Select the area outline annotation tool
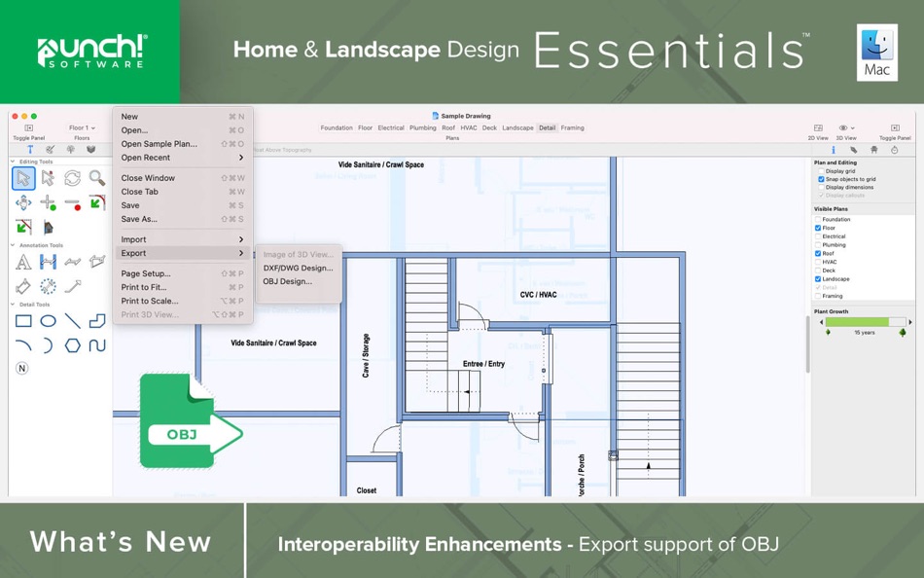The image size is (924, 578). [x=97, y=262]
